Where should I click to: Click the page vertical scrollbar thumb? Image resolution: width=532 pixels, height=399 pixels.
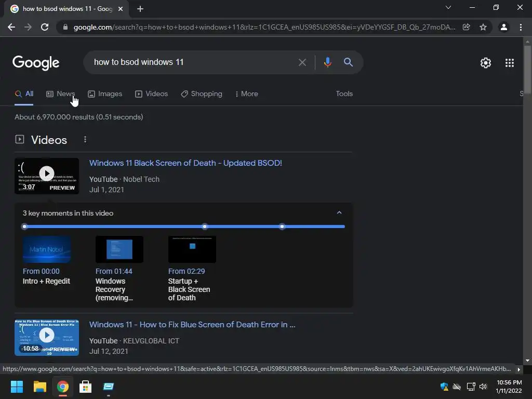[527, 70]
